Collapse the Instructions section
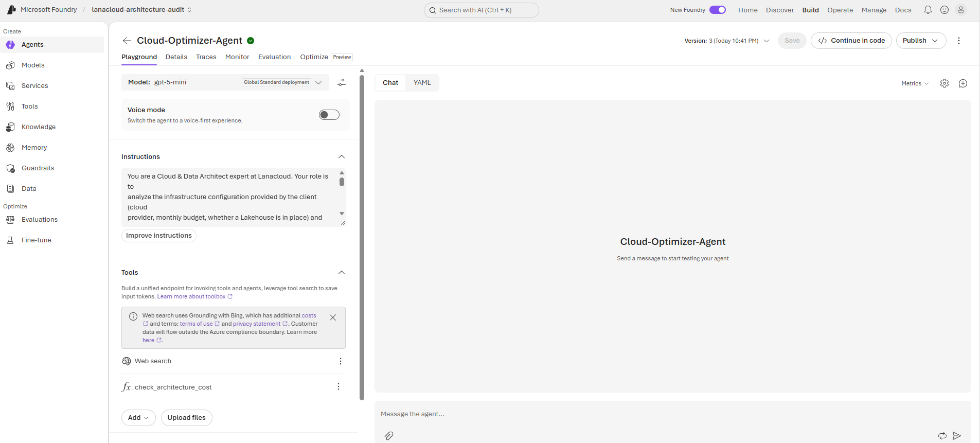The height and width of the screenshot is (443, 980). 342,156
